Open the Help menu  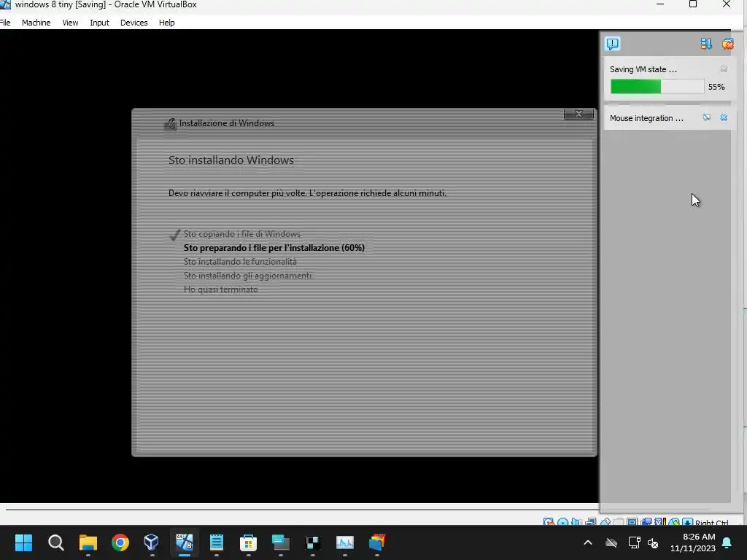(167, 23)
